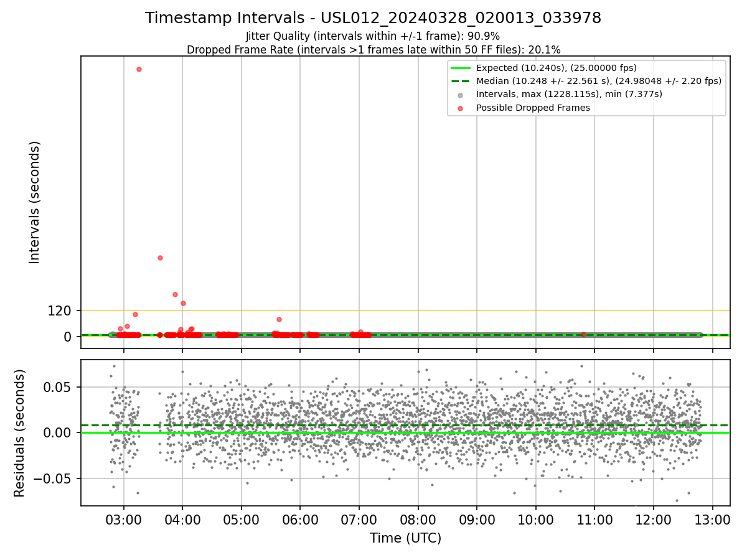Click the x-axis tick label '04:00'
This screenshot has height=560, width=747.
click(182, 519)
